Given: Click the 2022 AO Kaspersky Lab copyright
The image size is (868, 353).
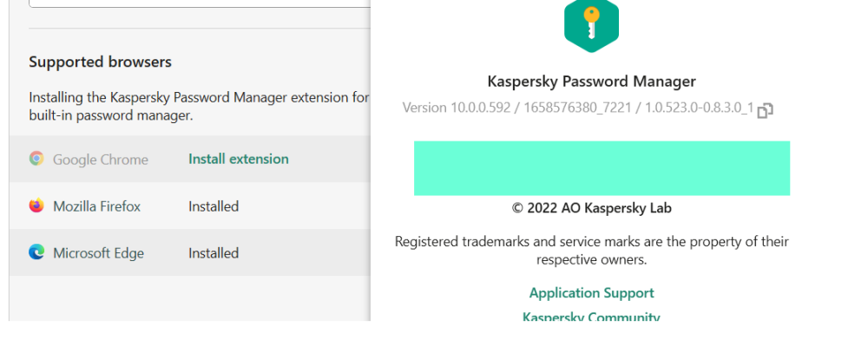Looking at the screenshot, I should [591, 208].
